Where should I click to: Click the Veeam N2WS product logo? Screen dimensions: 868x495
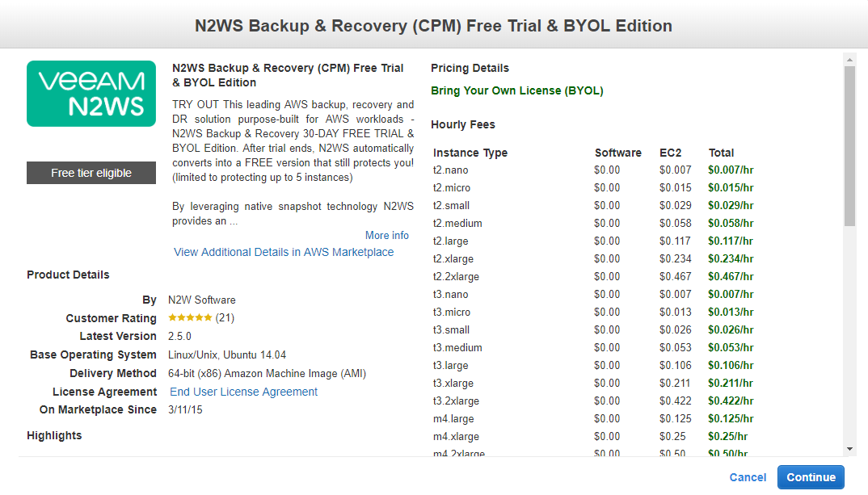tap(91, 94)
